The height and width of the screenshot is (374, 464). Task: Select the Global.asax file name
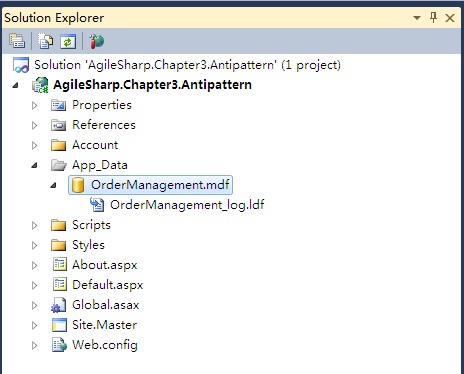[x=105, y=305]
